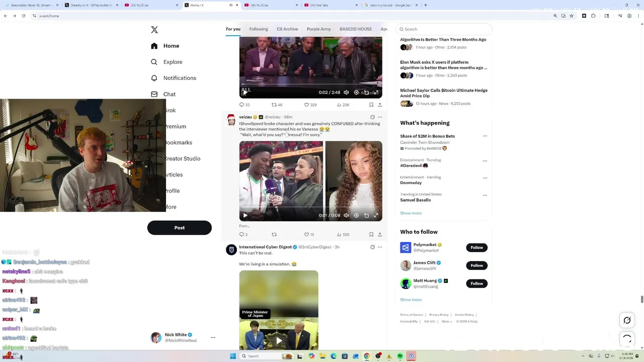Mute the Home / X browser tab audio
This screenshot has height=362, width=644.
(x=230, y=5)
